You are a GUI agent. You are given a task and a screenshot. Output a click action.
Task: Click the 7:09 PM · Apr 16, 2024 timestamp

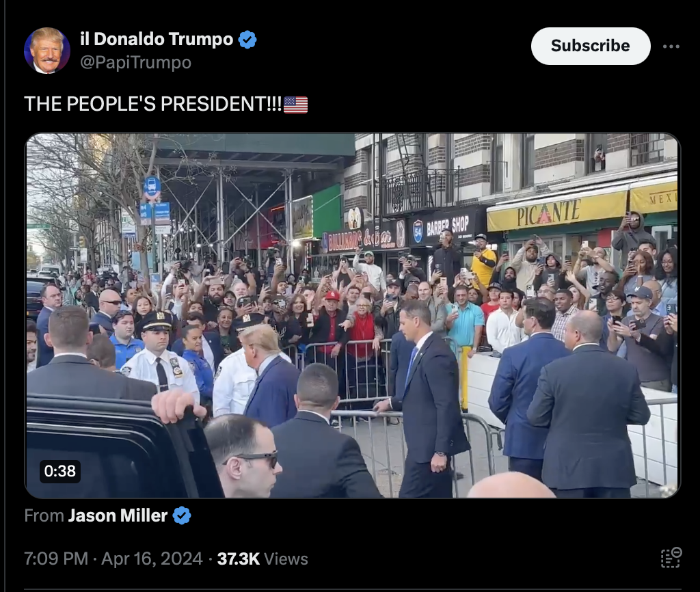113,559
